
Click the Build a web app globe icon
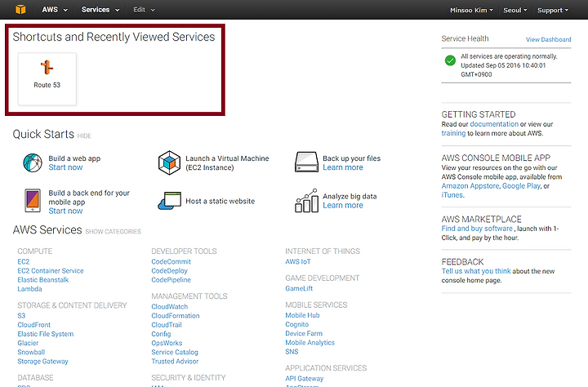click(33, 162)
